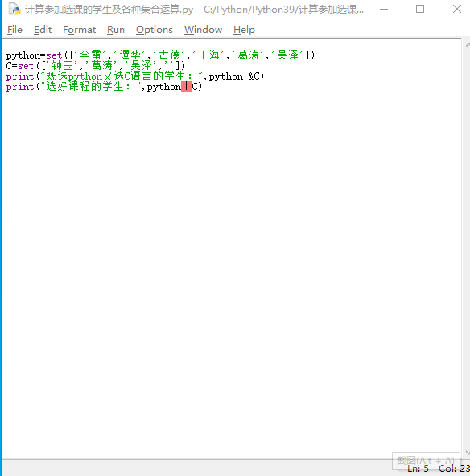
Task: Click 'Ln: 5' in the status bar
Action: coord(418,469)
